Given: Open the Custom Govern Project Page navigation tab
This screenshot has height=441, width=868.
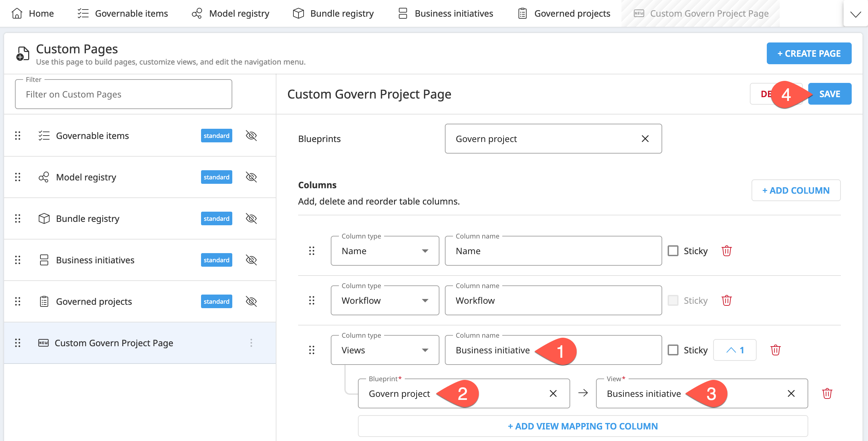Looking at the screenshot, I should [701, 13].
